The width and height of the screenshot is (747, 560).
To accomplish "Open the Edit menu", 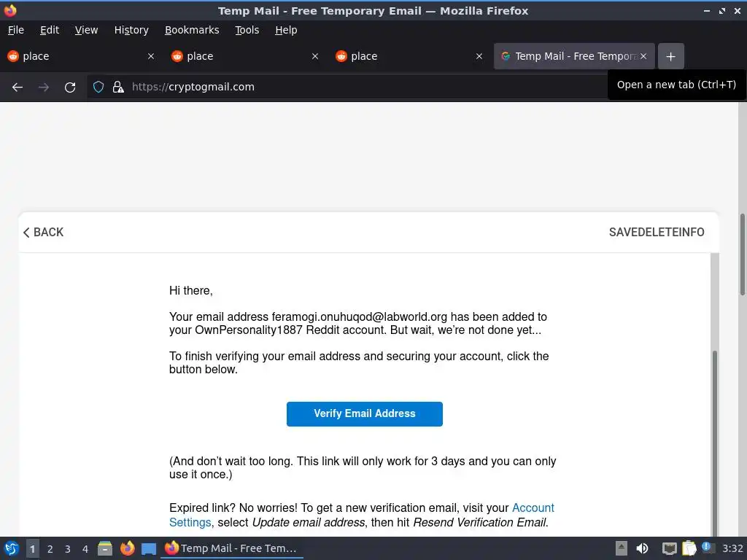I will [50, 30].
